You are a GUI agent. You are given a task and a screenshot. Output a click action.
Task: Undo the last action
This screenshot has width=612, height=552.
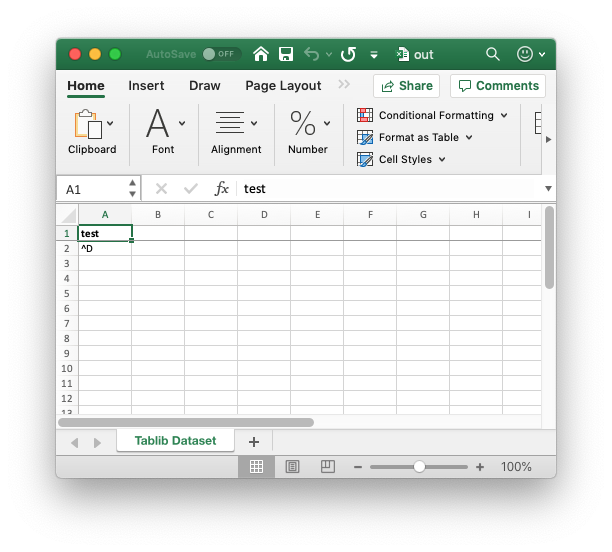[x=311, y=54]
